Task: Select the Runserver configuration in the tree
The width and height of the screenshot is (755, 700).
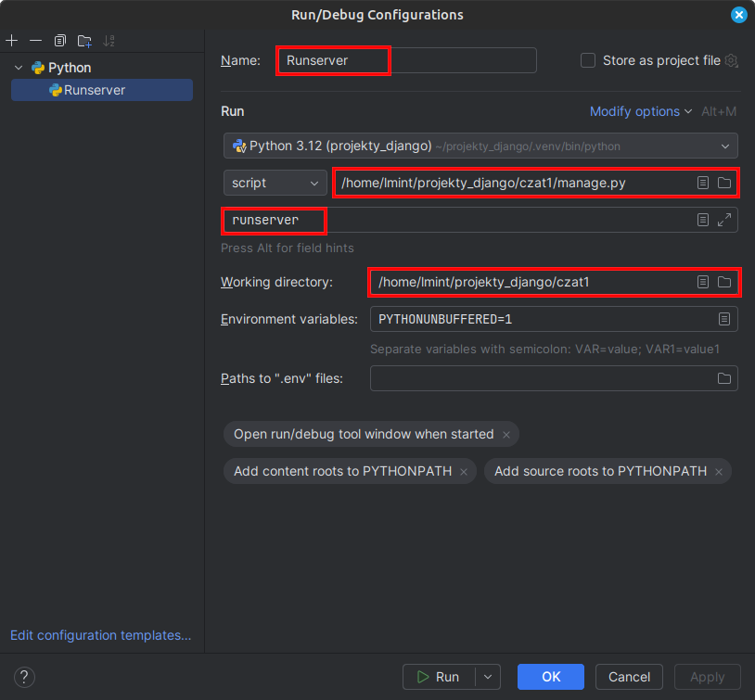Action: pos(102,90)
